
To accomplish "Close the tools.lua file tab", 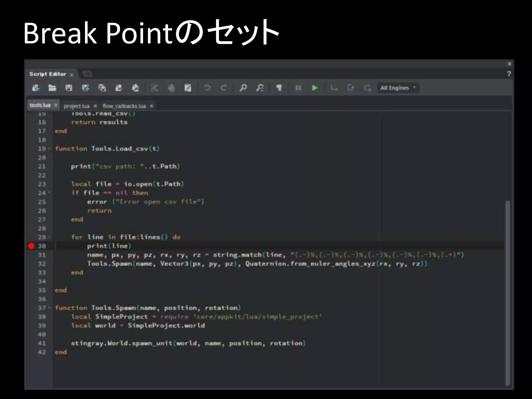I will [55, 105].
